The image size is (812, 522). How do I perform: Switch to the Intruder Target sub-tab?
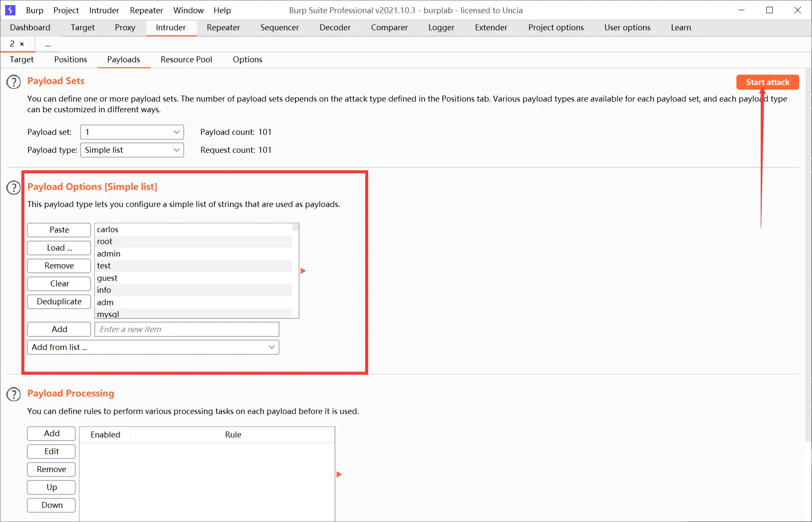tap(22, 60)
